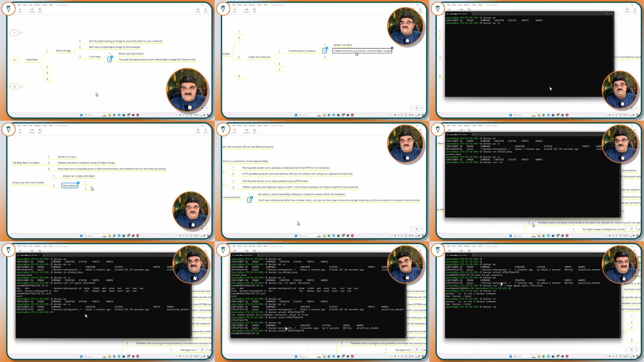This screenshot has width=644, height=362.
Task: Collapse the fold marker on the 'New Options' node
Action: (x=78, y=183)
